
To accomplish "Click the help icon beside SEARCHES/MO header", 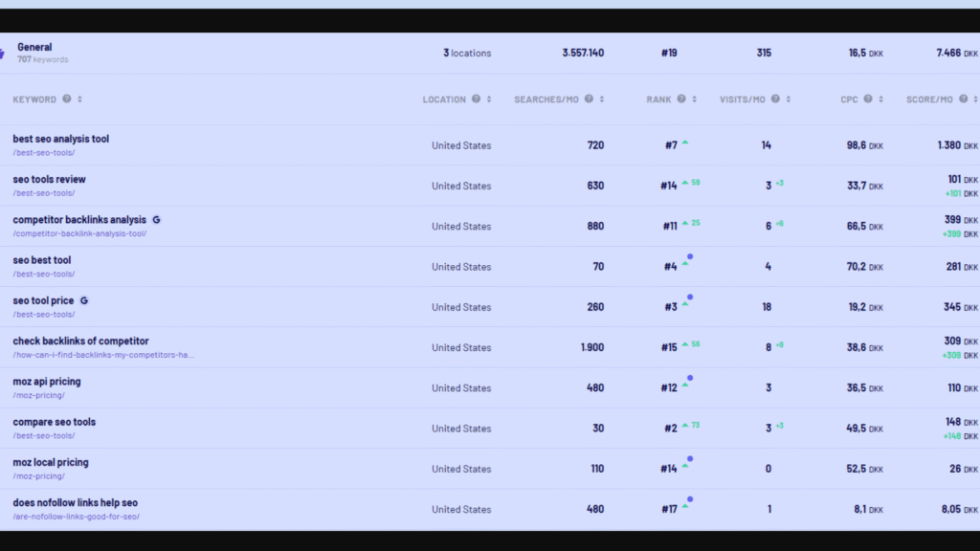I will click(x=590, y=99).
